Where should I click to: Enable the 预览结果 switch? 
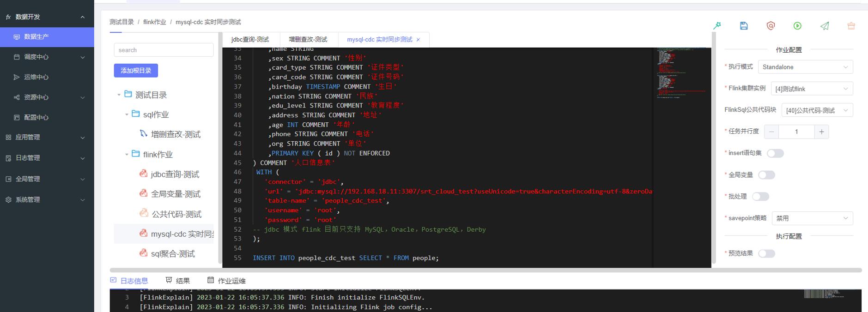coord(766,253)
